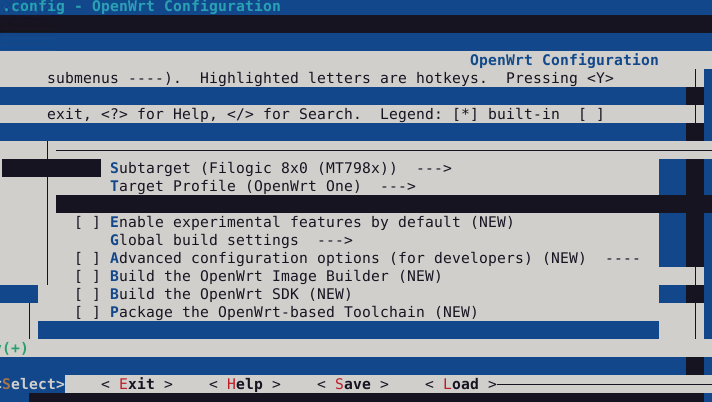Enable Package the OpenWrt-based Toolchain option
This screenshot has width=712, height=402.
coord(87,312)
